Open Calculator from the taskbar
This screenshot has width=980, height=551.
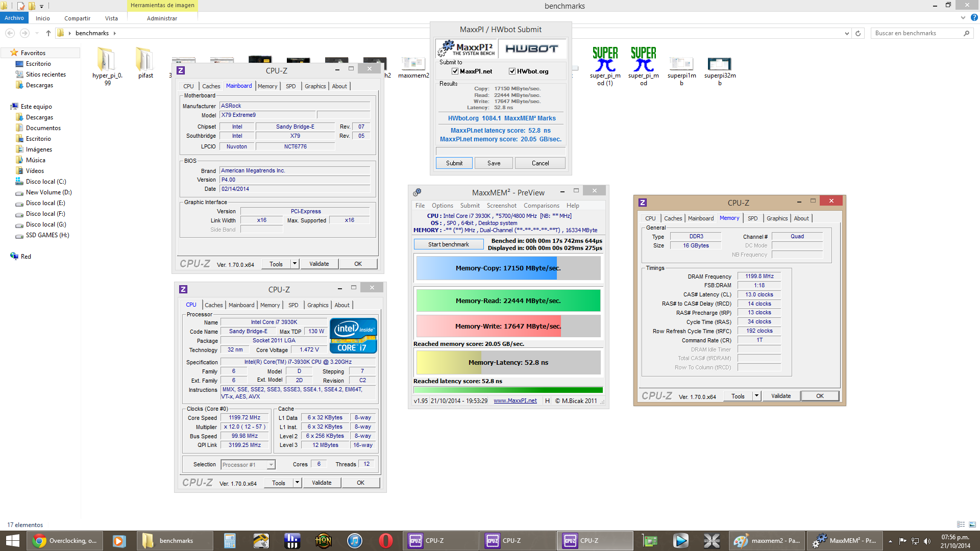[x=230, y=541]
